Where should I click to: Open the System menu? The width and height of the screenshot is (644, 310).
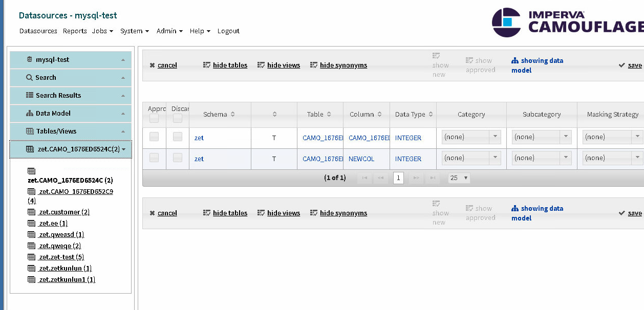click(x=135, y=31)
